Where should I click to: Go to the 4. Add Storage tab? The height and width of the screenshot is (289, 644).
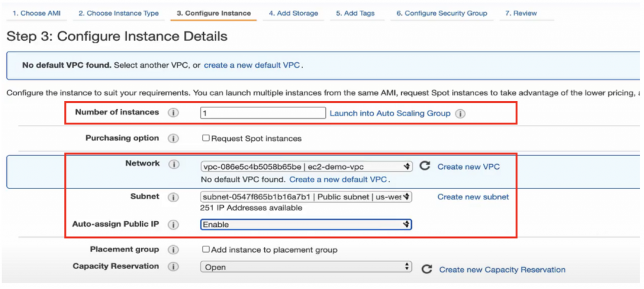pos(293,13)
